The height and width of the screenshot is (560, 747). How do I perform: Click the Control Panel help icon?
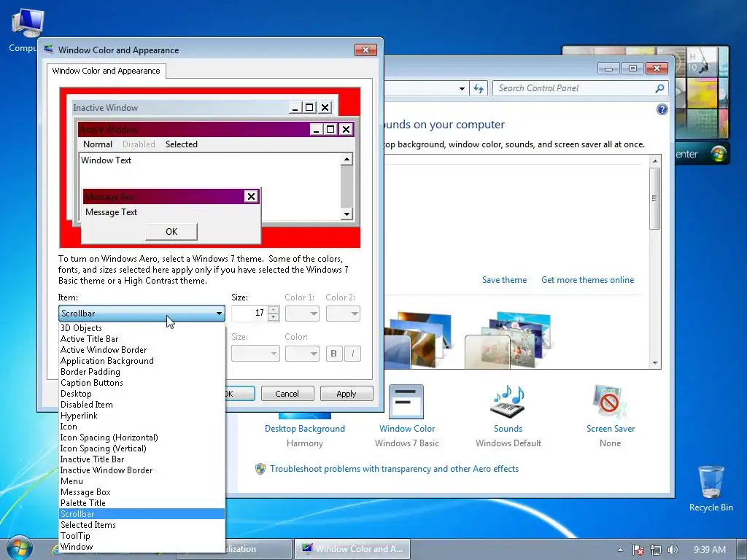coord(662,109)
